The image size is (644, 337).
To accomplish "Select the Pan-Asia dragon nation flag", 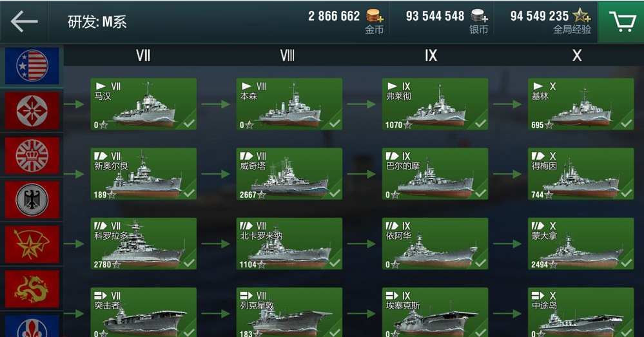I will point(32,289).
